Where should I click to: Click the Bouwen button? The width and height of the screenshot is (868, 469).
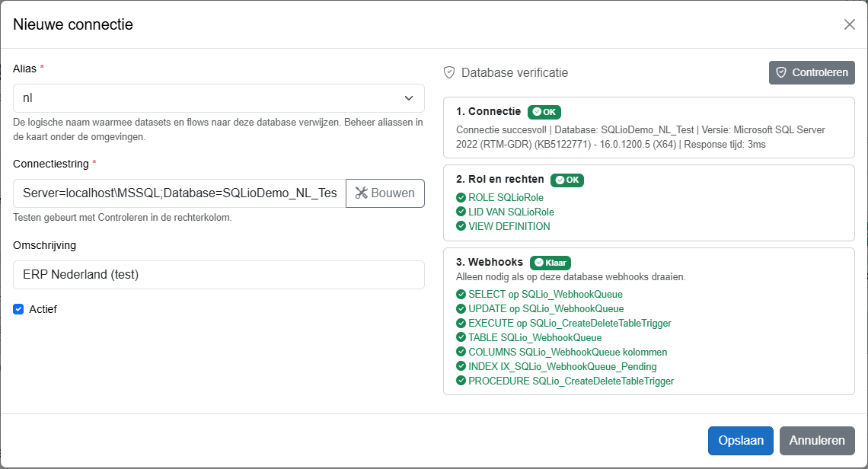[x=385, y=193]
